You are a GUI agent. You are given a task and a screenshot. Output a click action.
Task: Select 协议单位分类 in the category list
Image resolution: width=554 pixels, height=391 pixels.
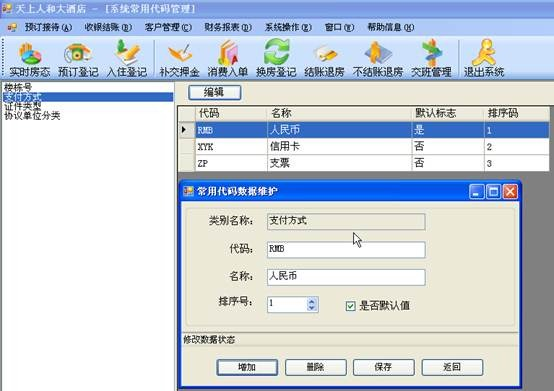click(88, 115)
